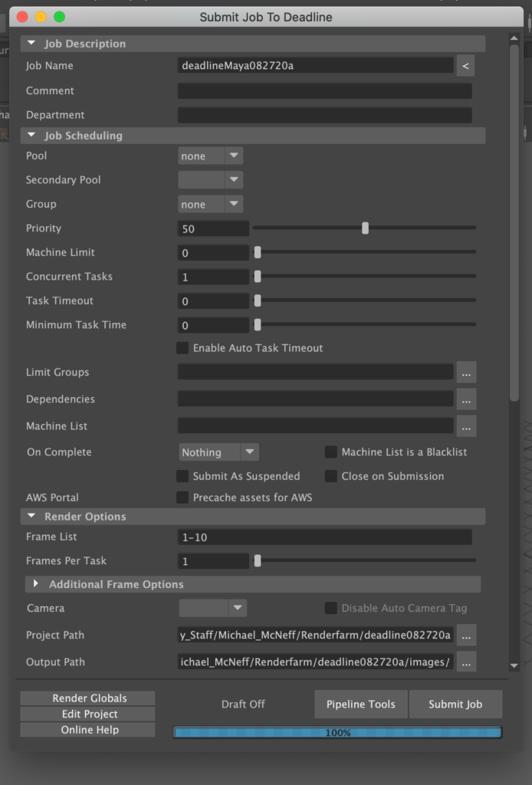Click the Frames Per Task value field

click(214, 561)
